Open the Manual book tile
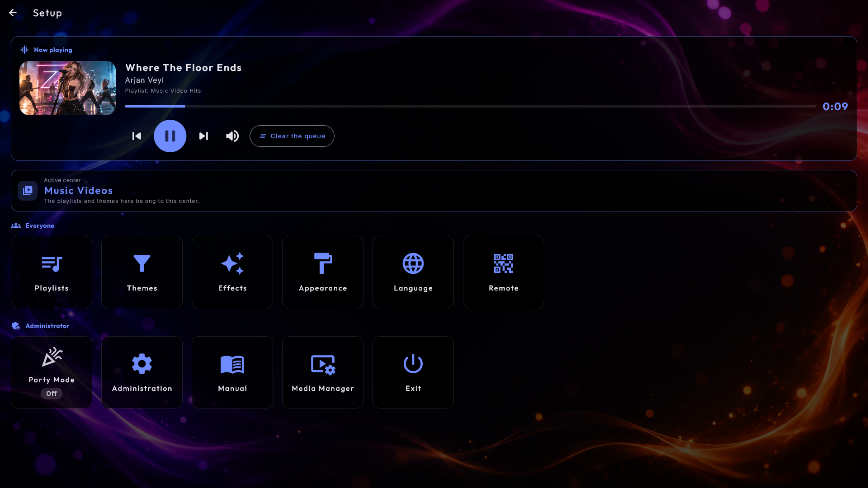Screen dimensions: 868x488 pos(232,372)
